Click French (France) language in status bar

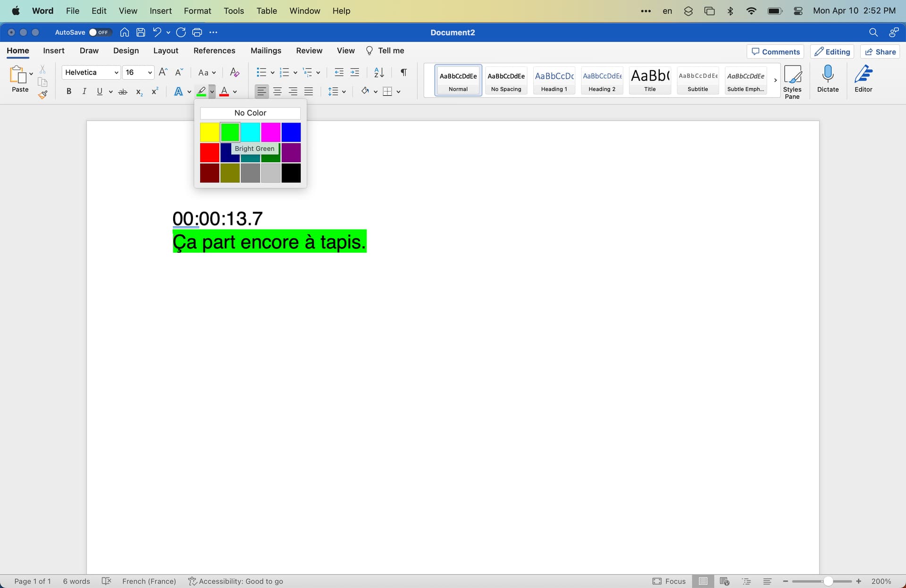coord(149,581)
